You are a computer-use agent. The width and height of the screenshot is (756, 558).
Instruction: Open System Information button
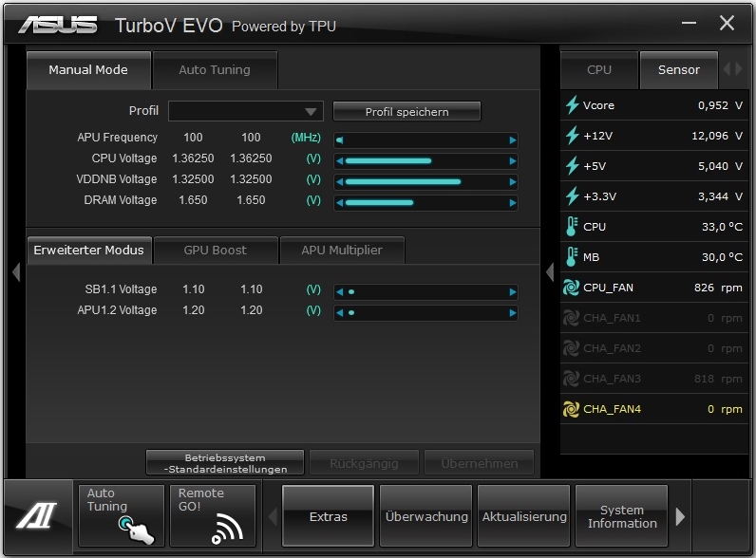tap(622, 516)
